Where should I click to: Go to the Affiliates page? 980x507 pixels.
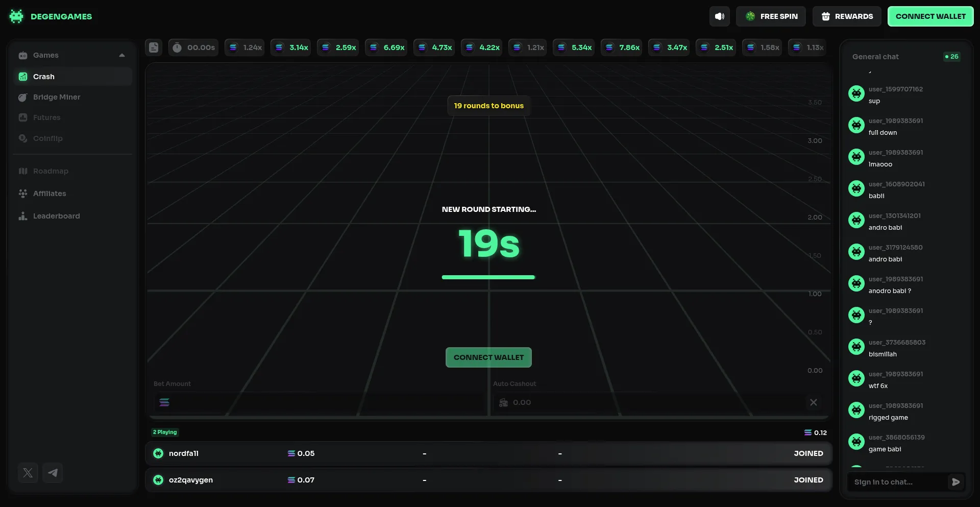pos(50,194)
